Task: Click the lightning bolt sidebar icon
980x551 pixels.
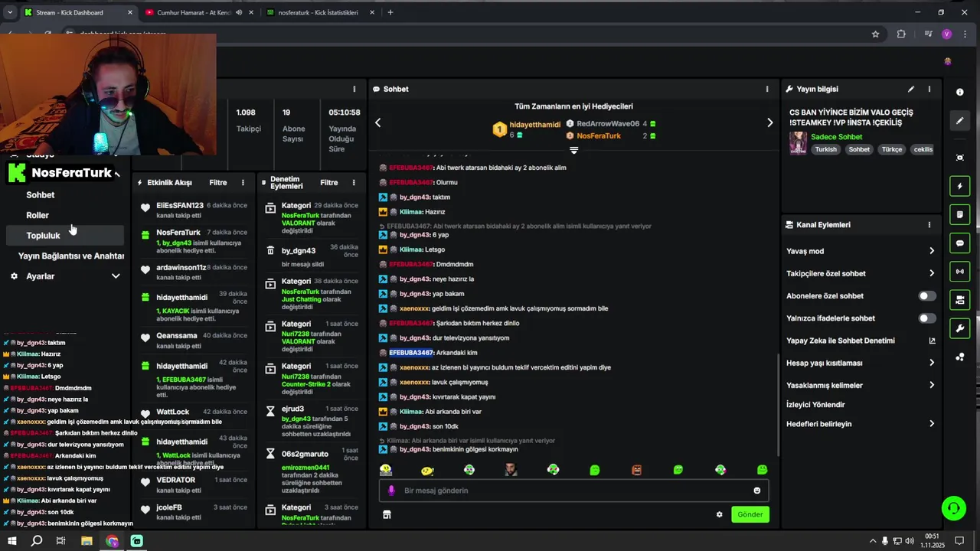Action: click(959, 186)
